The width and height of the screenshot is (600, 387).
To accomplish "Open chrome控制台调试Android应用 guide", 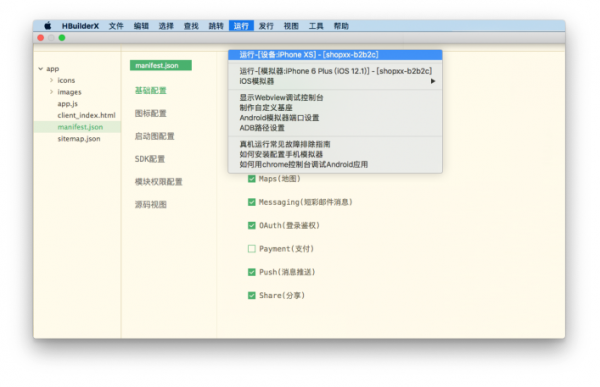I will [335, 165].
